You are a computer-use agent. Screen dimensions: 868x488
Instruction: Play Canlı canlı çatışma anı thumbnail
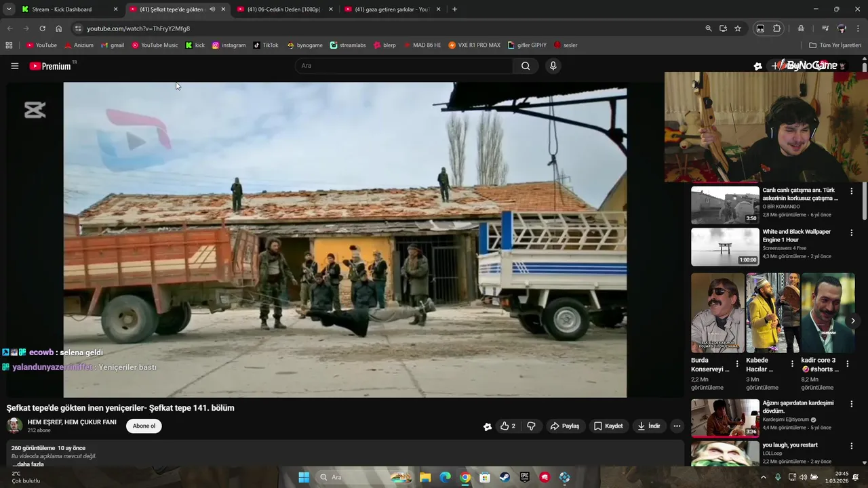pos(725,205)
